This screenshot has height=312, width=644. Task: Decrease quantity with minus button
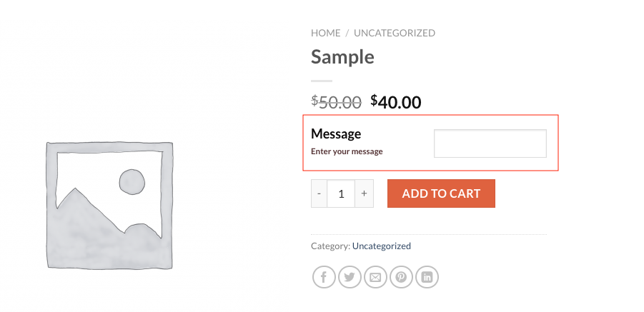[319, 193]
